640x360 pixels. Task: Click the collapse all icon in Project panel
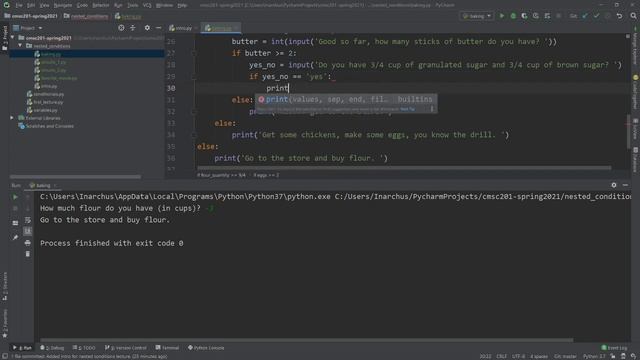tap(133, 28)
